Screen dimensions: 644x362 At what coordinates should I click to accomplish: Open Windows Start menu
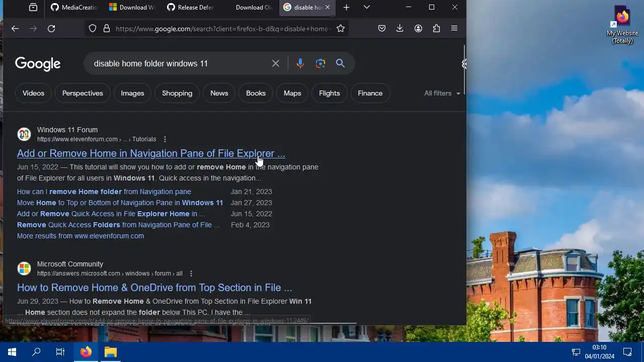tap(12, 352)
